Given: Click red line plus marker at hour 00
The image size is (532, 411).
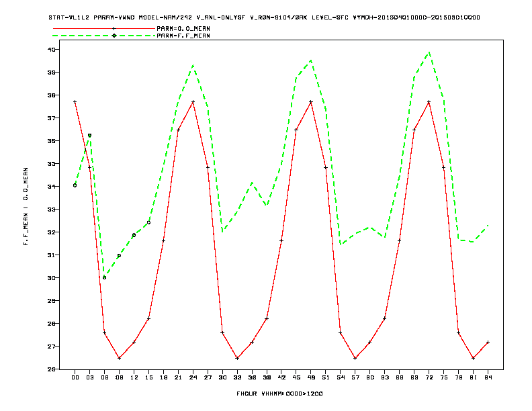Looking at the screenshot, I should [x=75, y=101].
